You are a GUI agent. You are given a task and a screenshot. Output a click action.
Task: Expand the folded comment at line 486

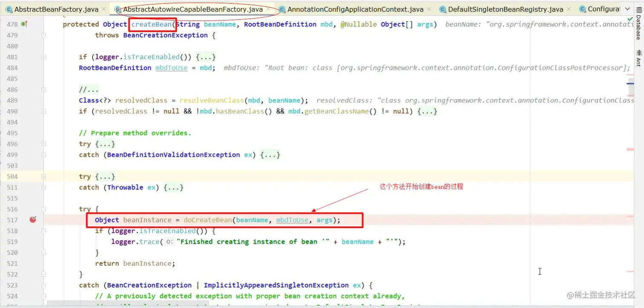coord(43,89)
